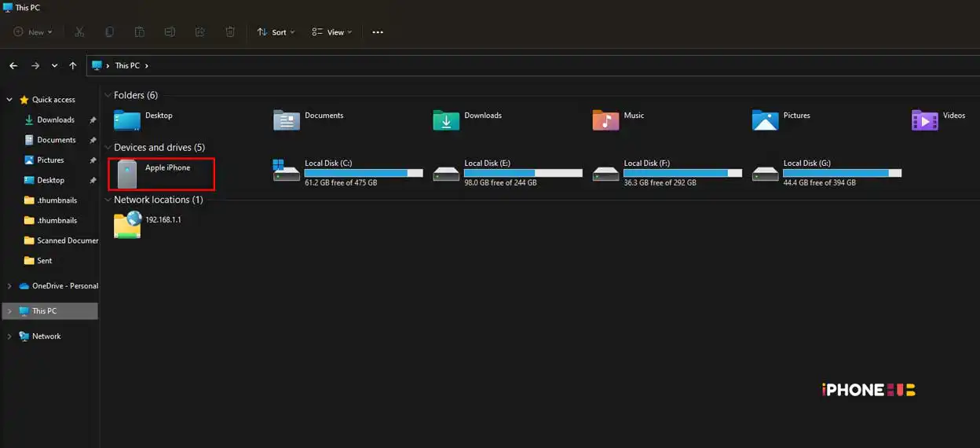Open the Sort dropdown menu
The image size is (980, 448).
point(276,32)
